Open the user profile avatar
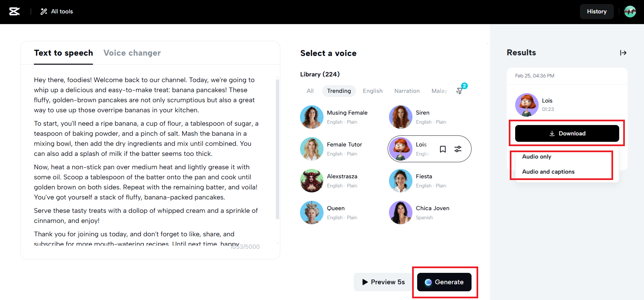Image resolution: width=644 pixels, height=300 pixels. (630, 11)
